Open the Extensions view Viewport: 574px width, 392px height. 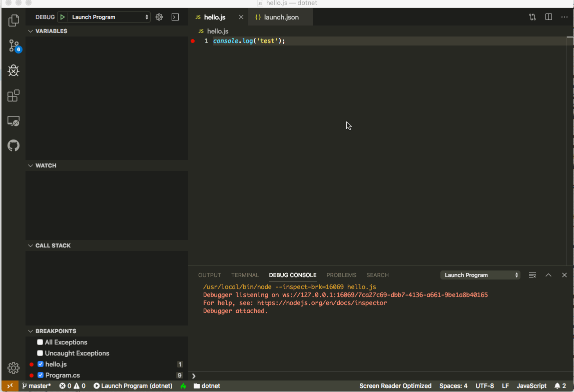14,95
